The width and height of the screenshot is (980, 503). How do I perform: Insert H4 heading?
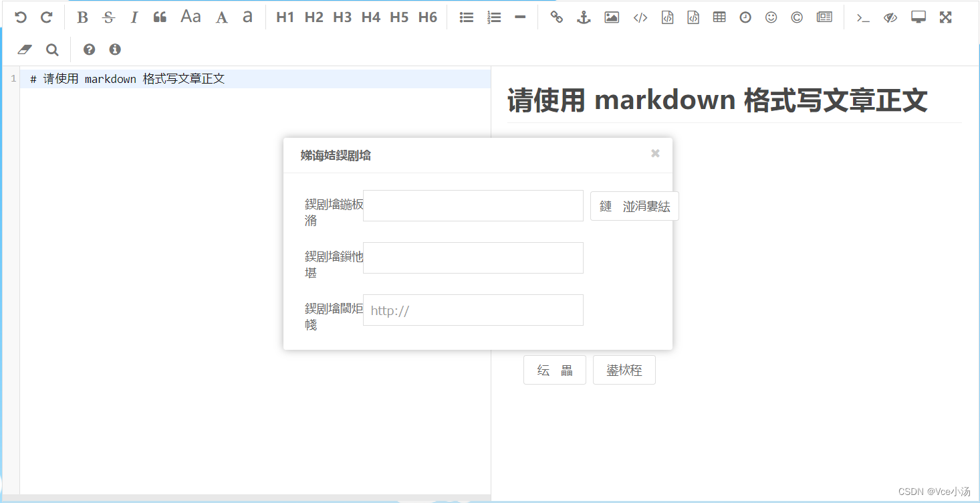coord(371,17)
